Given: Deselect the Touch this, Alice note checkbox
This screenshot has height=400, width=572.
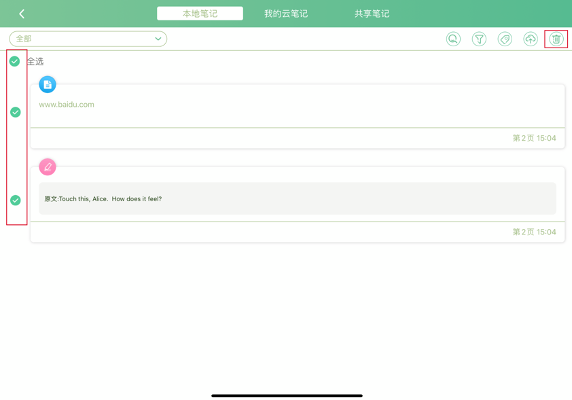Looking at the screenshot, I should click(15, 200).
